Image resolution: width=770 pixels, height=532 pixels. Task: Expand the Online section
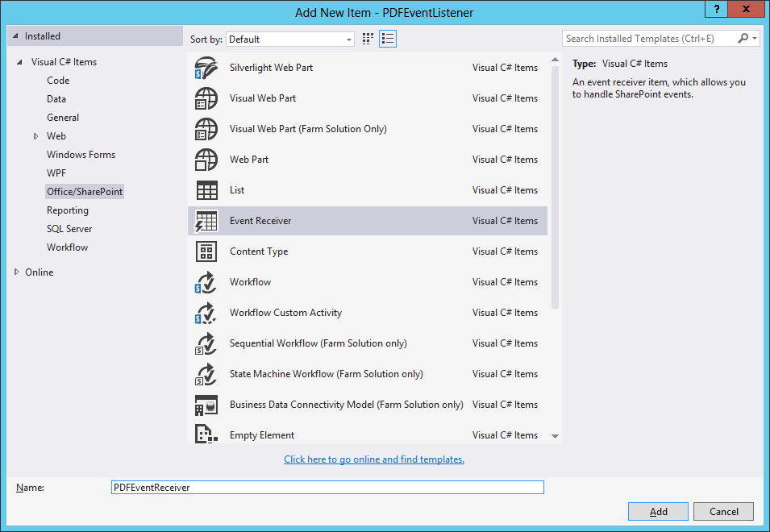click(17, 272)
